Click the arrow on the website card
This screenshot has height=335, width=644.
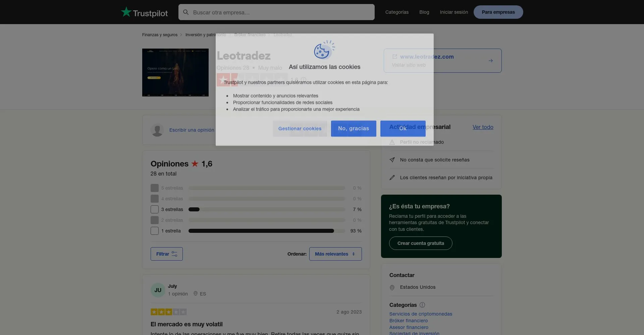491,61
